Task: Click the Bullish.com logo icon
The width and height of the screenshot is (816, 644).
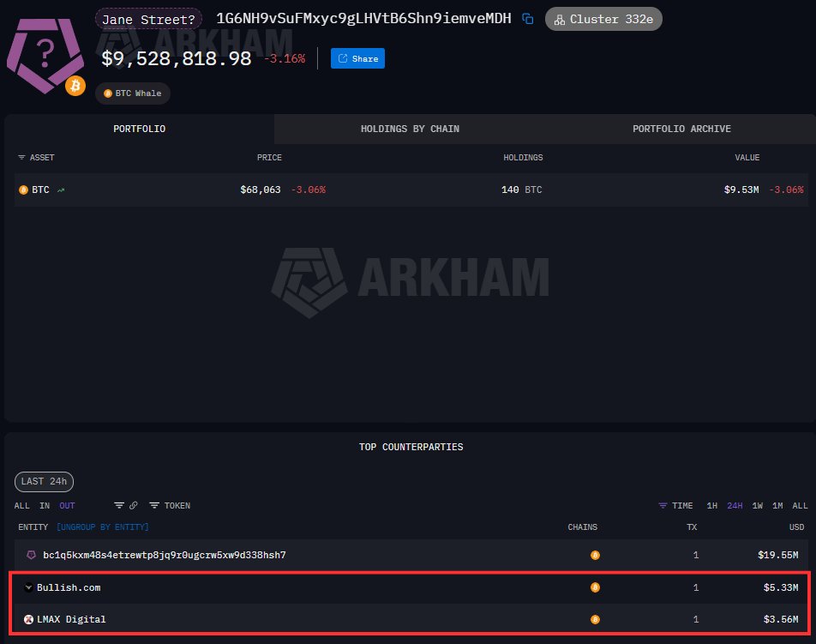Action: (28, 587)
